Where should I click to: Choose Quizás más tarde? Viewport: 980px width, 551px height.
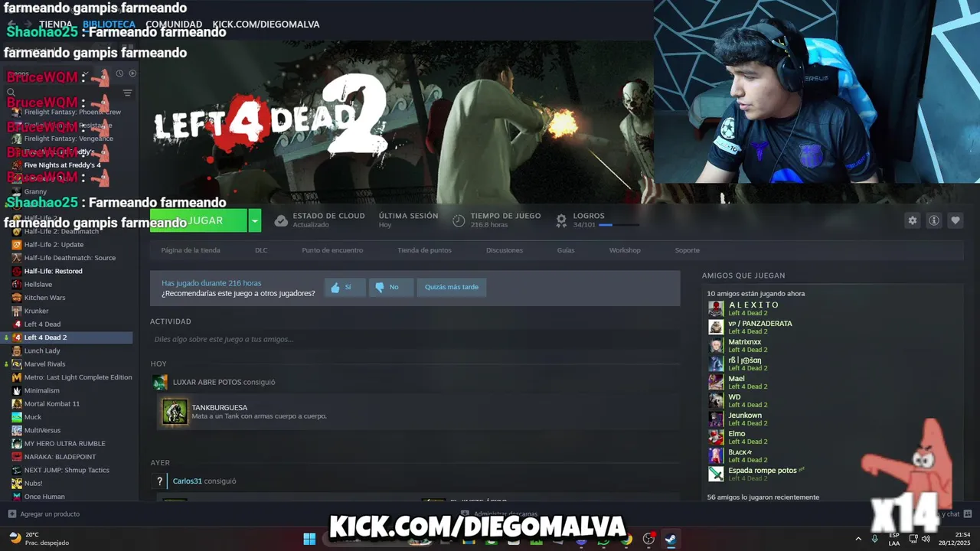[x=452, y=287]
